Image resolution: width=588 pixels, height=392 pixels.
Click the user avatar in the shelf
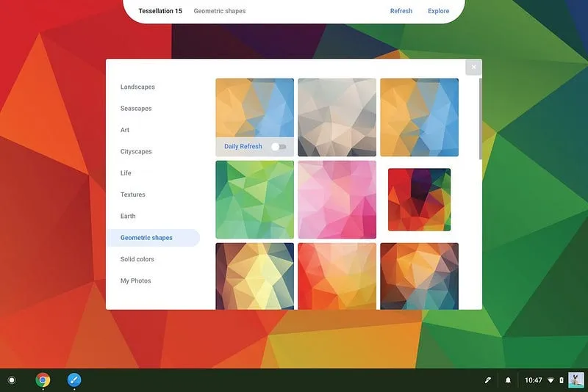tap(576, 380)
